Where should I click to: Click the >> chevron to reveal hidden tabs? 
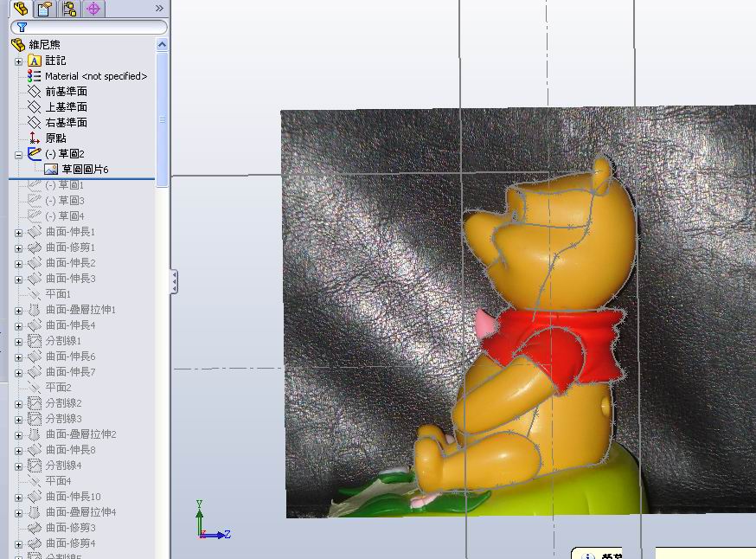(159, 9)
